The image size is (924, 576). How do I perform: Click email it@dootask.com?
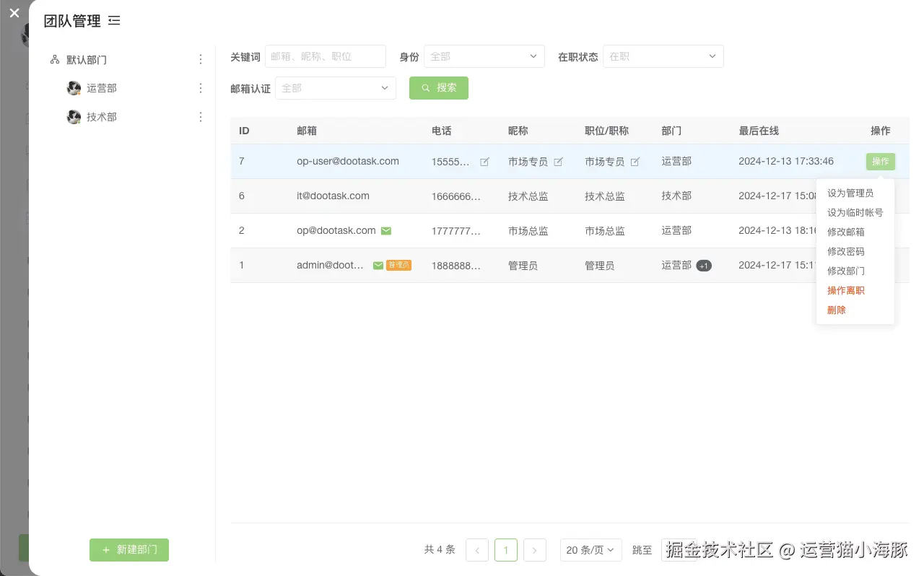tap(333, 196)
